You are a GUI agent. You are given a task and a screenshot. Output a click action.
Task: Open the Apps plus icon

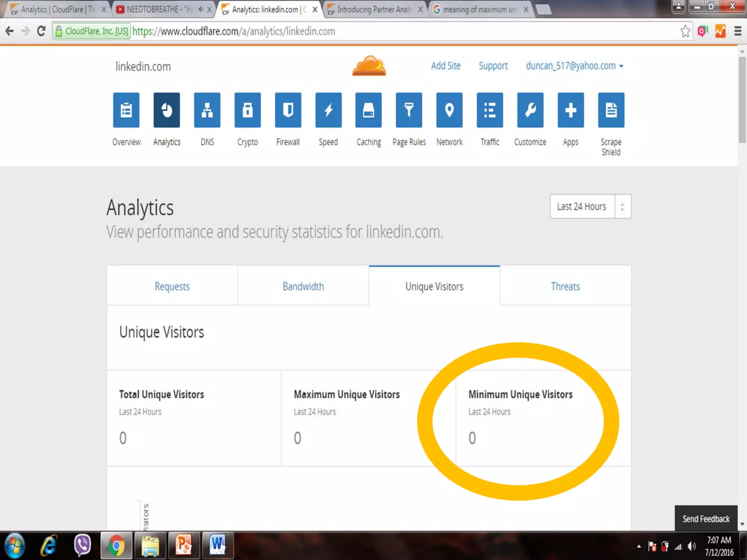(x=570, y=110)
